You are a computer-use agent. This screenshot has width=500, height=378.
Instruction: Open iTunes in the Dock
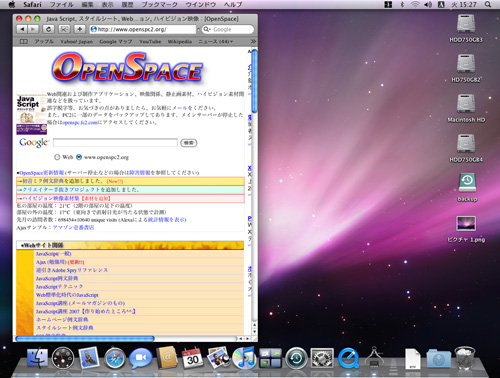244,358
